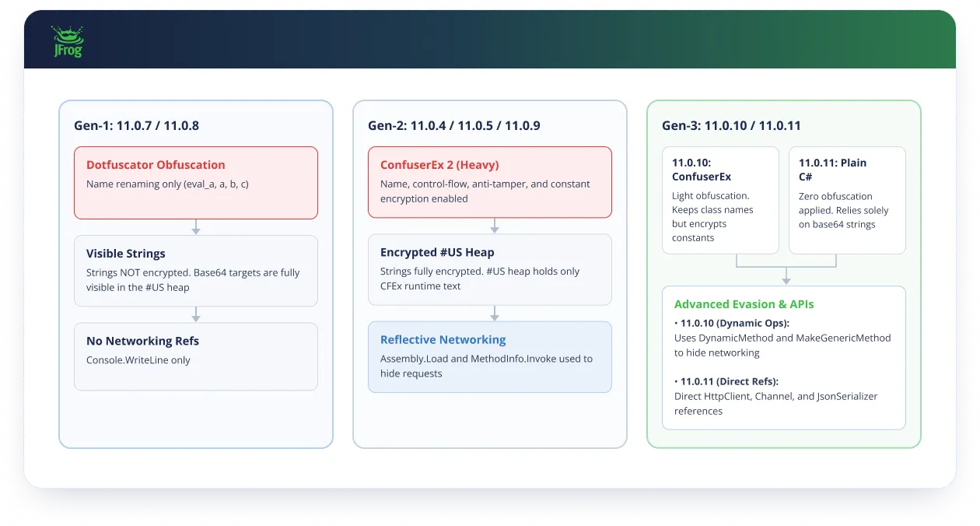
Task: Click the ConfuserEx 2 (Heavy) title
Action: (439, 165)
